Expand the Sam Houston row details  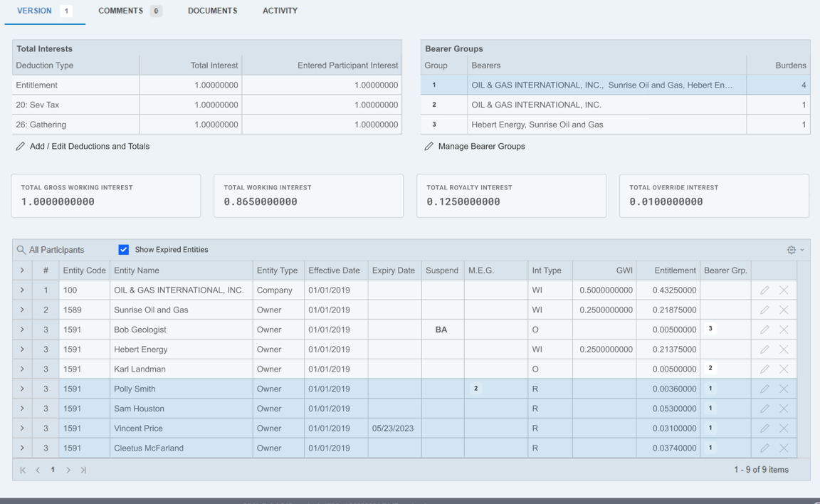click(22, 409)
